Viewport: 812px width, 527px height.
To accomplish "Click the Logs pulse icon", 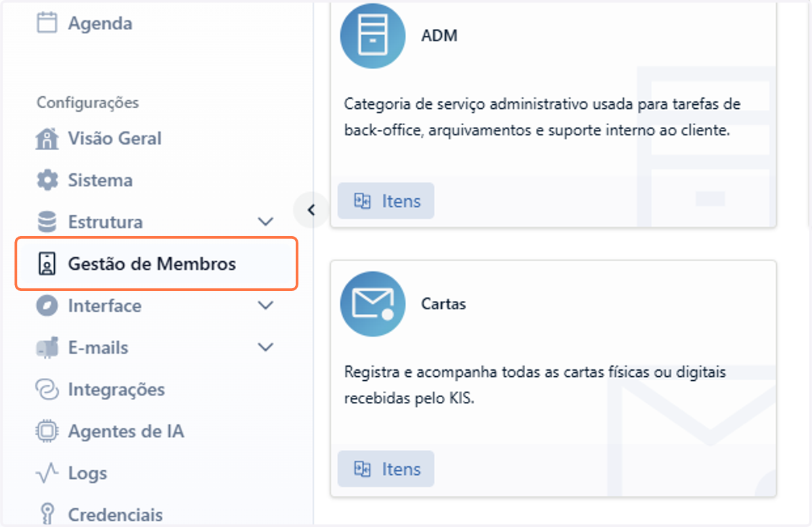I will tap(47, 474).
